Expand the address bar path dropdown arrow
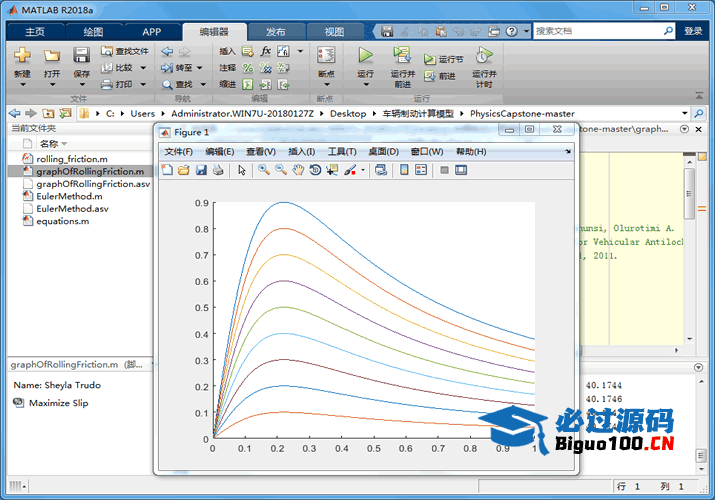The image size is (715, 500). [x=685, y=114]
